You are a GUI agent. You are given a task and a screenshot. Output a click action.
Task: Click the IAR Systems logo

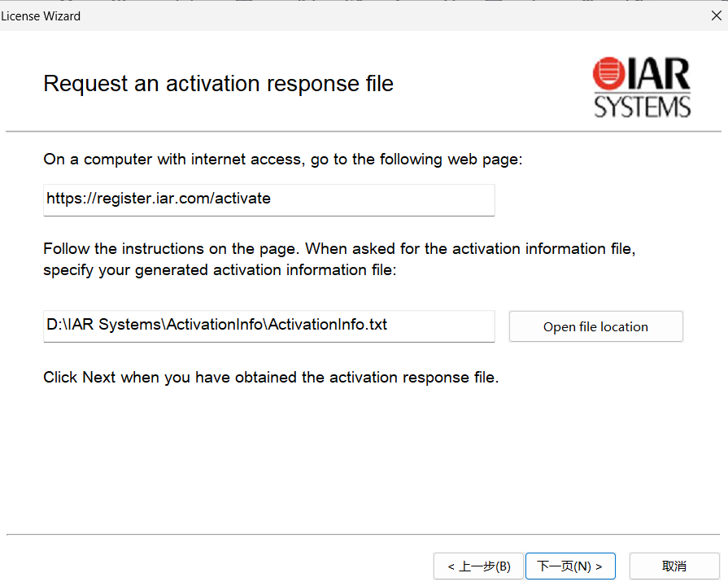tap(642, 87)
